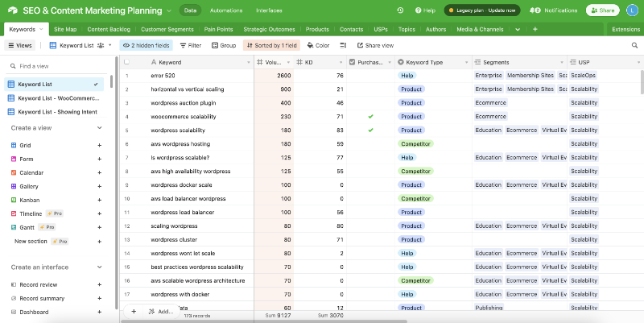Viewport: 644px width, 323px height.
Task: Select Keyword List - WooCommerce view
Action: [x=54, y=98]
